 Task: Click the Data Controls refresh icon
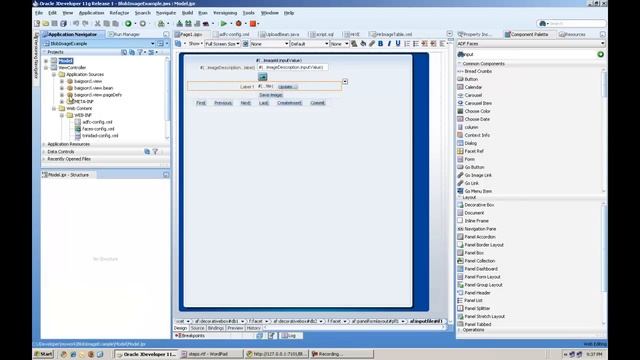(147, 151)
